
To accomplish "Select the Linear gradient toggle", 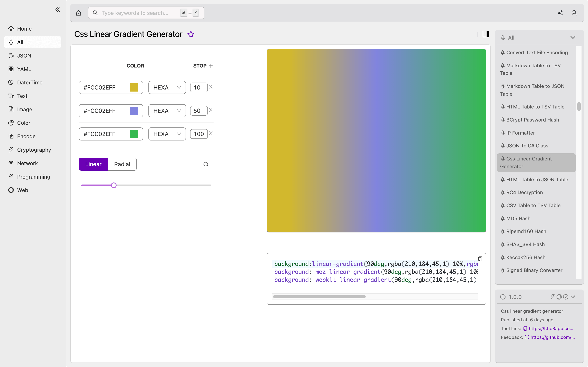I will click(x=94, y=164).
